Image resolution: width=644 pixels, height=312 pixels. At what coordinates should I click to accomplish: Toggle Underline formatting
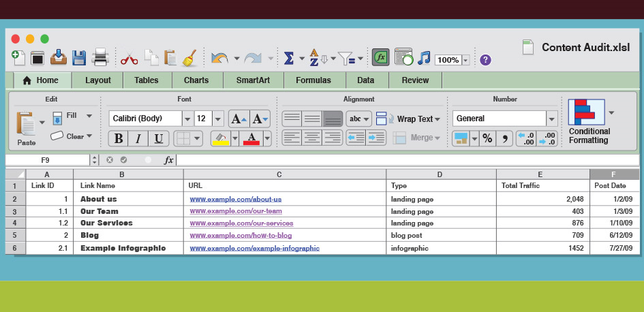158,138
